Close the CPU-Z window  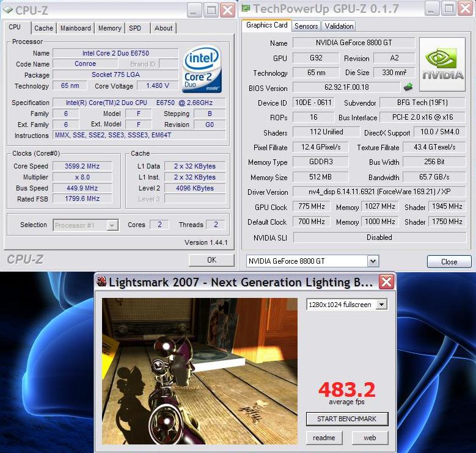228,10
